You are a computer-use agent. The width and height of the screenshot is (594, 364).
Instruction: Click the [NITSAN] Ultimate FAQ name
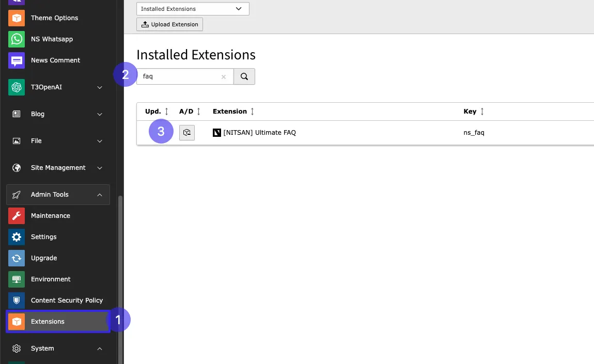pos(259,133)
